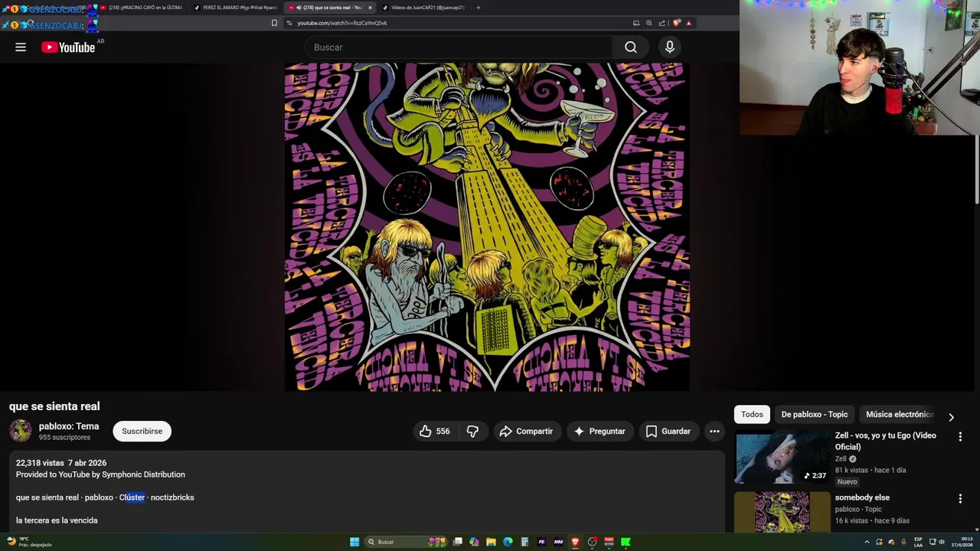Like the video with the thumbs-up button
The image size is (980, 551).
pyautogui.click(x=434, y=432)
